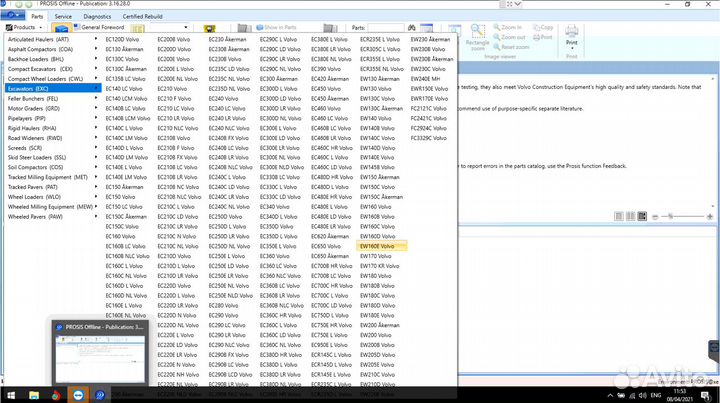Switch to the Service tab

63,16
